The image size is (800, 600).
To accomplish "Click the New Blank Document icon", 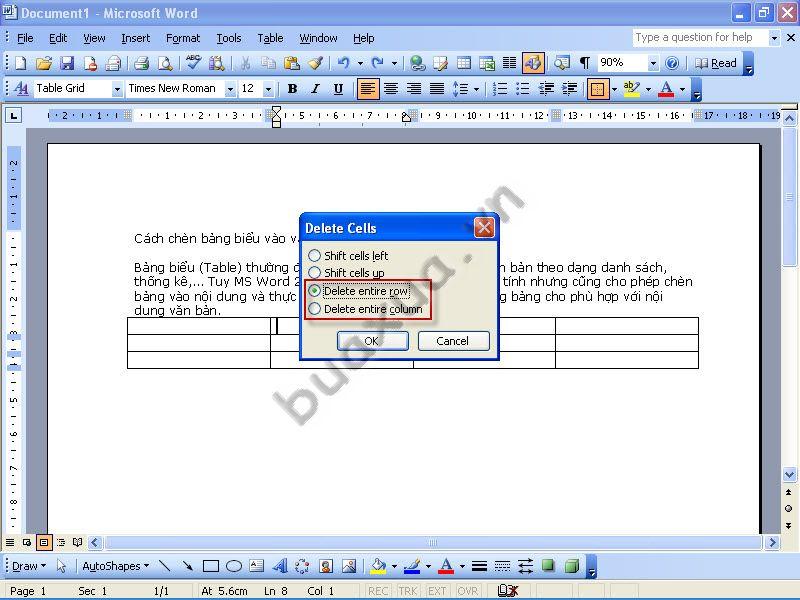I will (21, 63).
